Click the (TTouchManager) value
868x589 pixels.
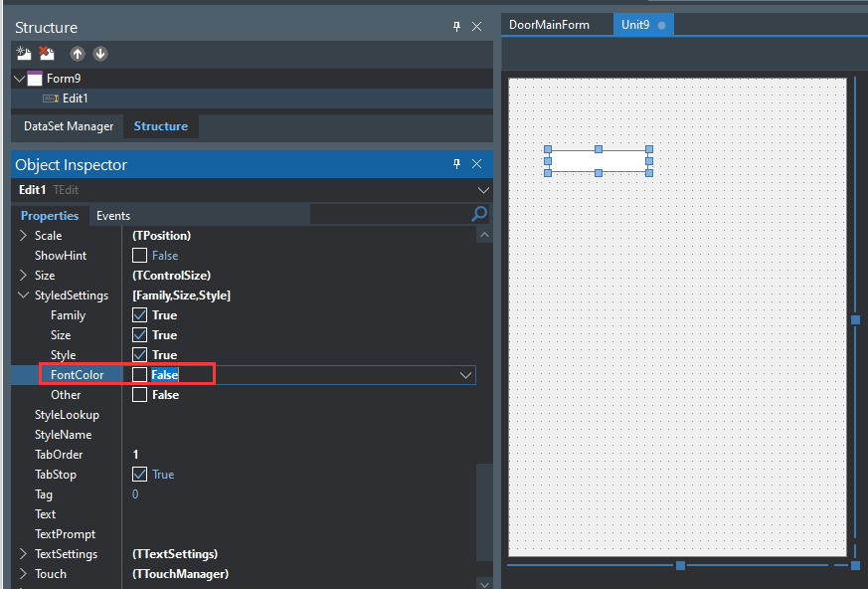point(181,574)
